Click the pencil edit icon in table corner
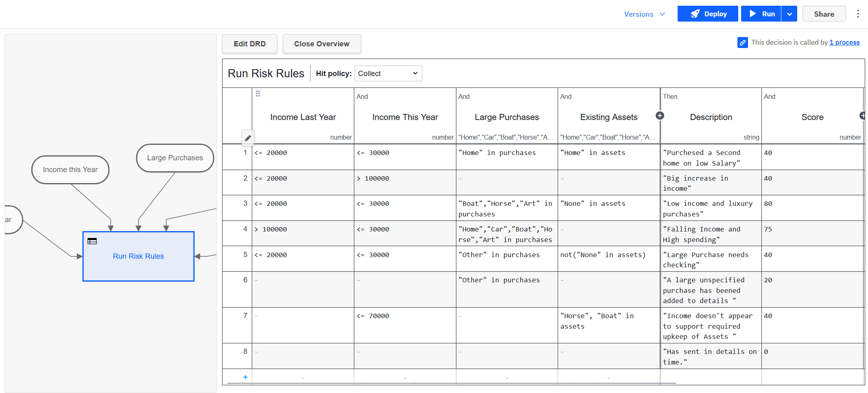 pos(248,138)
